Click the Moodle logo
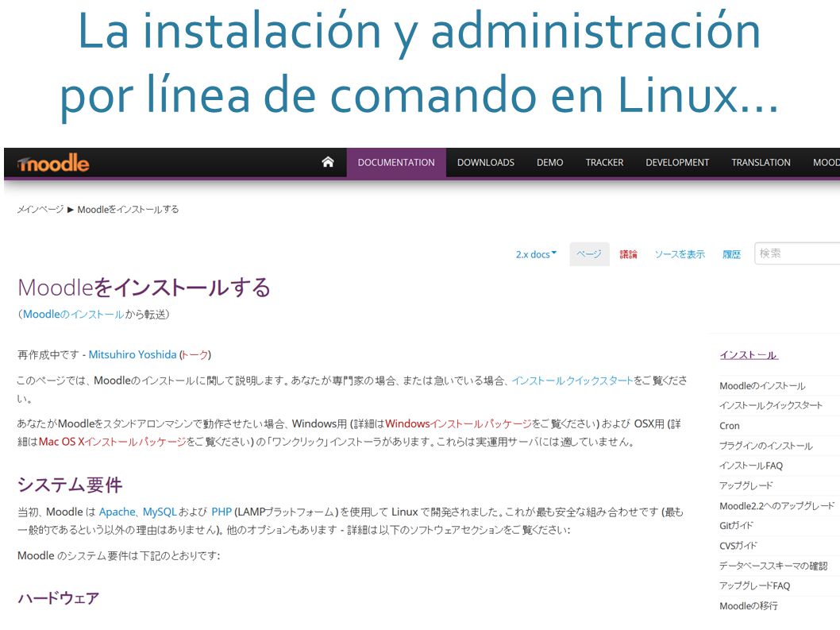Screen dimensions: 840x630 53,163
